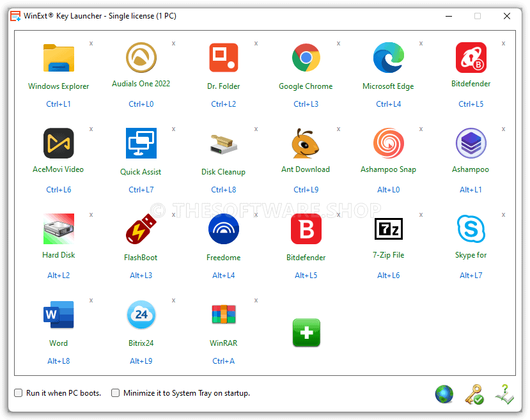Remove the Google Chrome shortcut
Viewport: 530px width, 420px height.
click(338, 43)
